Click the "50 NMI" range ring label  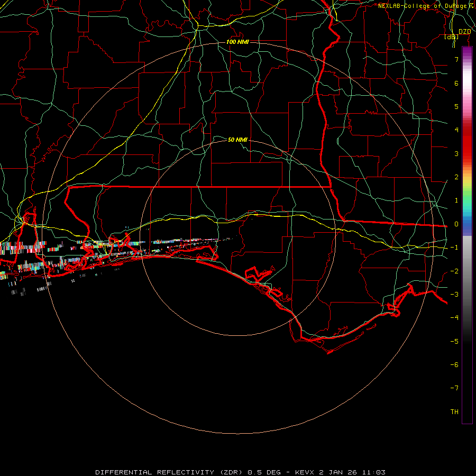click(237, 140)
